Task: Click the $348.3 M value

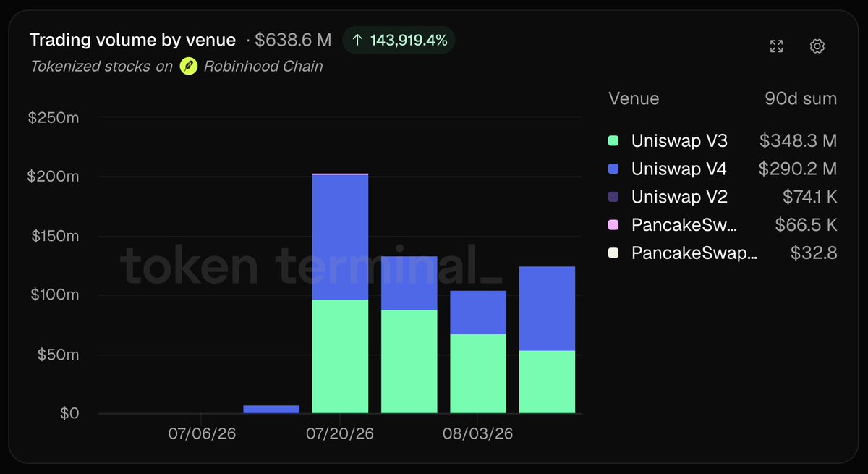Action: coord(798,141)
